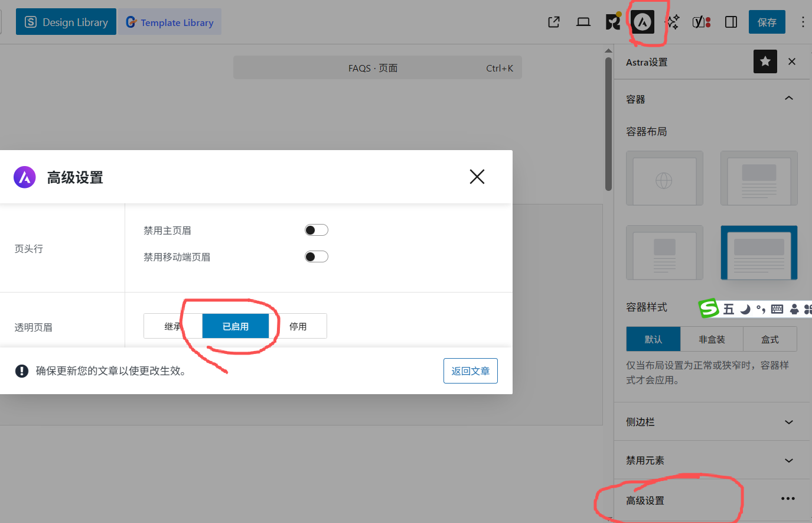Click the AI sparkle assistant icon
Image resolution: width=812 pixels, height=523 pixels.
pyautogui.click(x=672, y=22)
